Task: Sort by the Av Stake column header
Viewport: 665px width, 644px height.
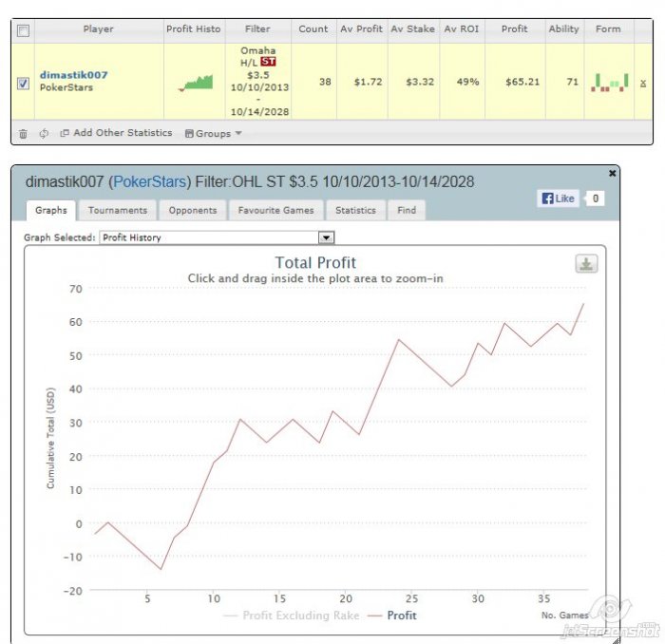Action: click(x=412, y=29)
